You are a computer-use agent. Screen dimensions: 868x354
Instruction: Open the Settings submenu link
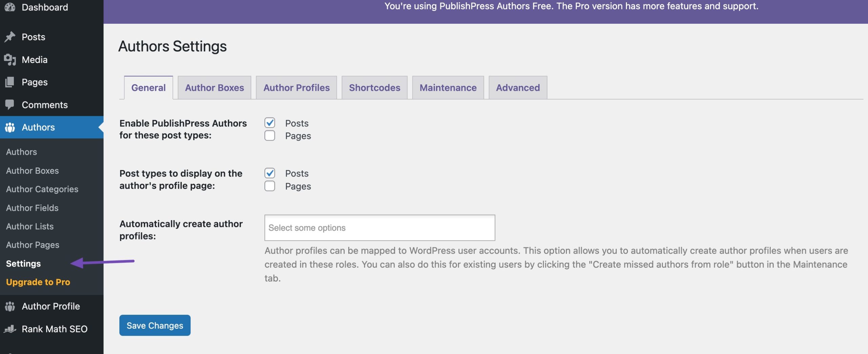click(x=23, y=264)
